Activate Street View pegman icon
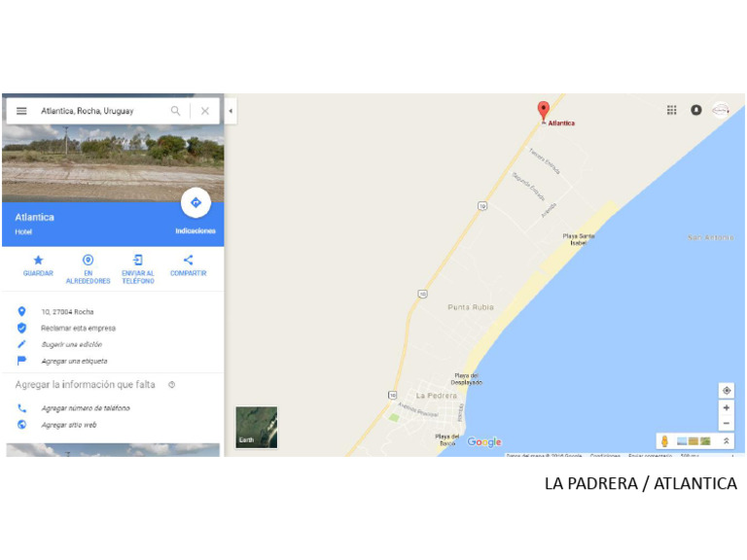This screenshot has height=560, width=747. tap(664, 441)
